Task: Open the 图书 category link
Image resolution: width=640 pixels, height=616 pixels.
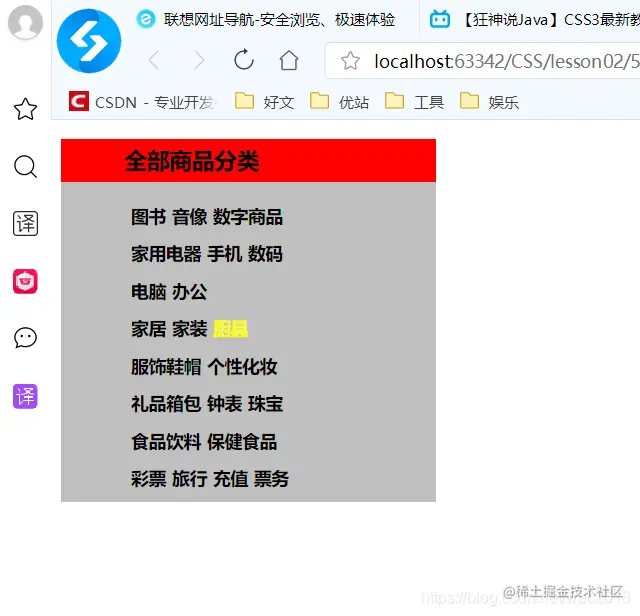Action: click(149, 217)
